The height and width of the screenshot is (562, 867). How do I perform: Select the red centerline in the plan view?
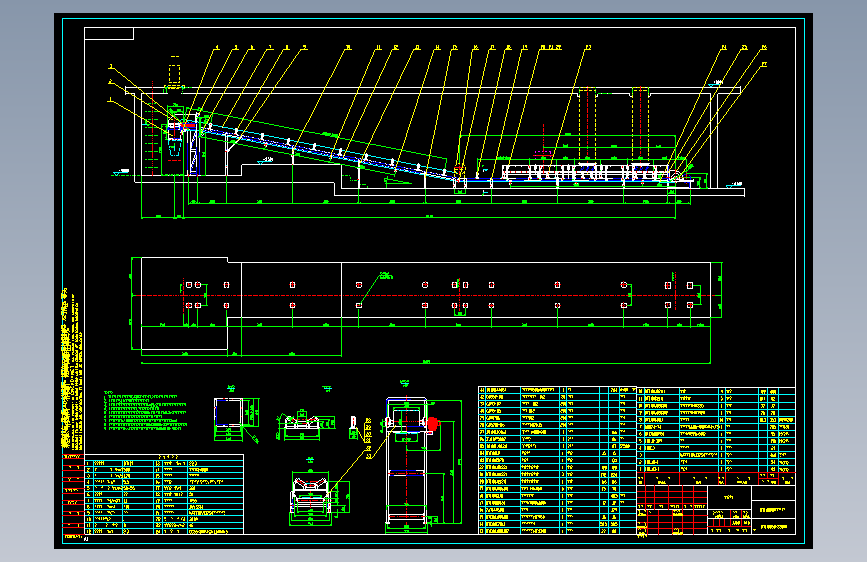click(426, 295)
